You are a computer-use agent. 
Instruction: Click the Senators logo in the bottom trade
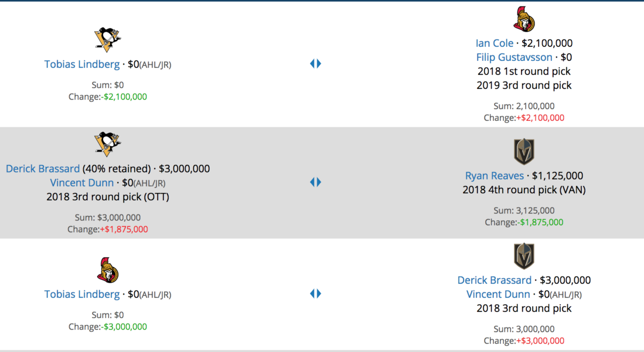click(x=107, y=270)
